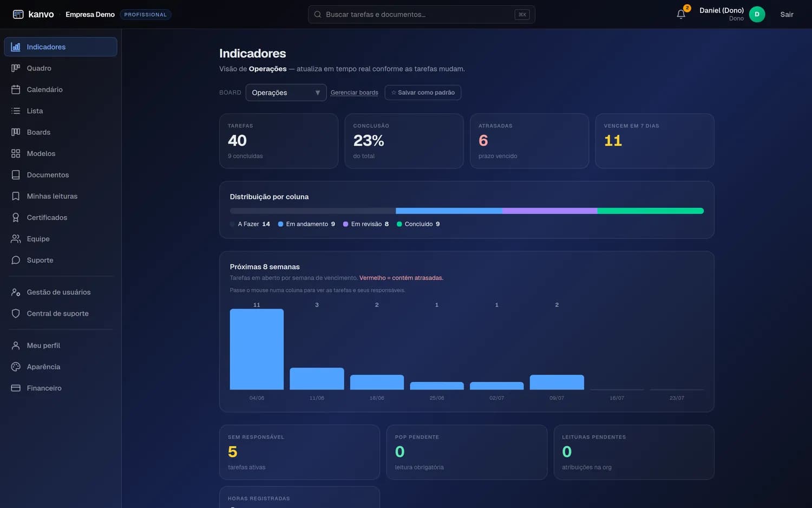Click the Tarefas 40 card
Viewport: 812px width, 508px height.
[279, 141]
